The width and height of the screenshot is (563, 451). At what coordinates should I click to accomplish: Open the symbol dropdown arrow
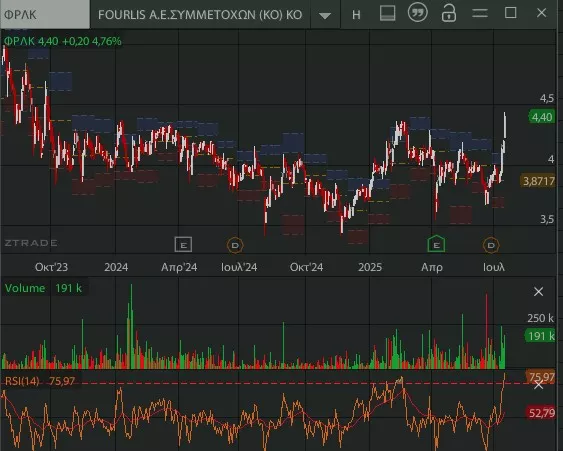(325, 15)
